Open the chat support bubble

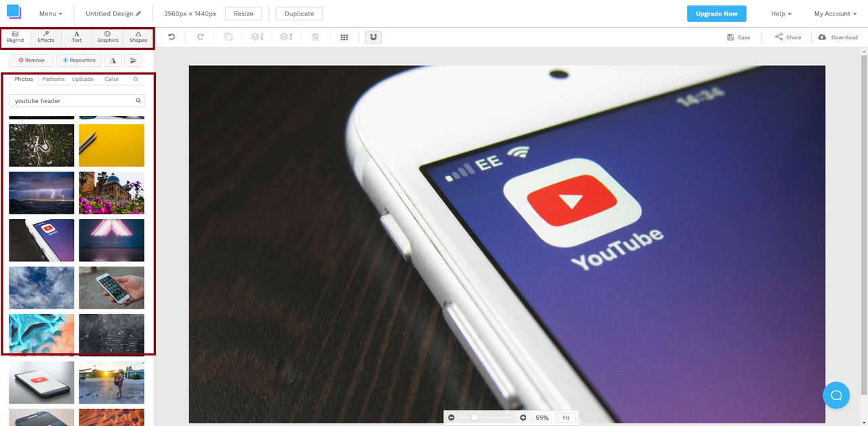coord(836,395)
